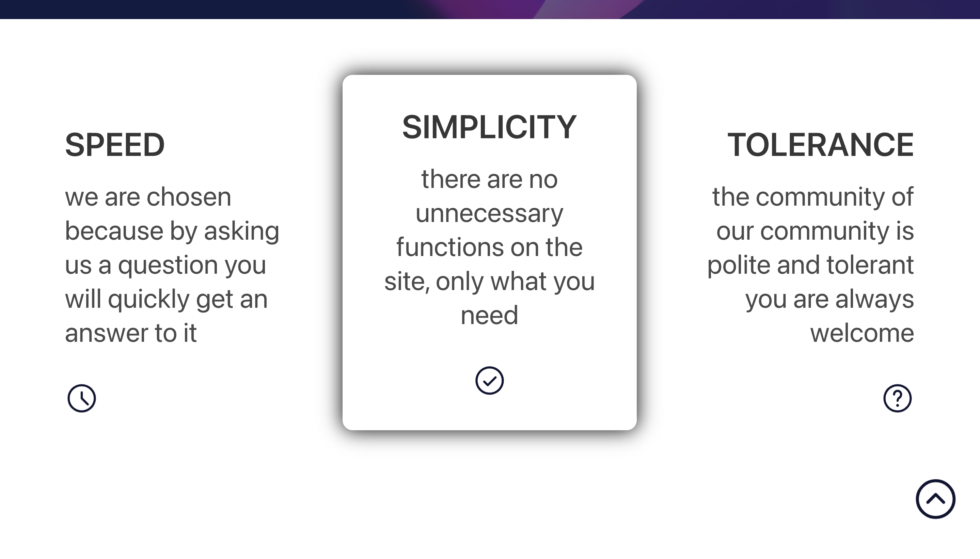This screenshot has width=980, height=559.
Task: Select the SPEED heading
Action: (x=115, y=145)
